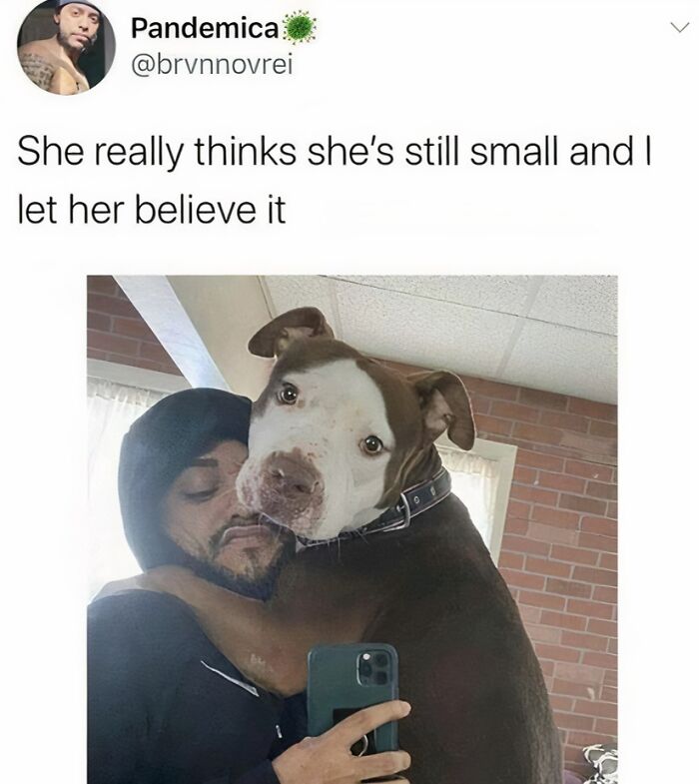The width and height of the screenshot is (699, 784).
Task: Expand the tweet options chevron
Action: [679, 28]
